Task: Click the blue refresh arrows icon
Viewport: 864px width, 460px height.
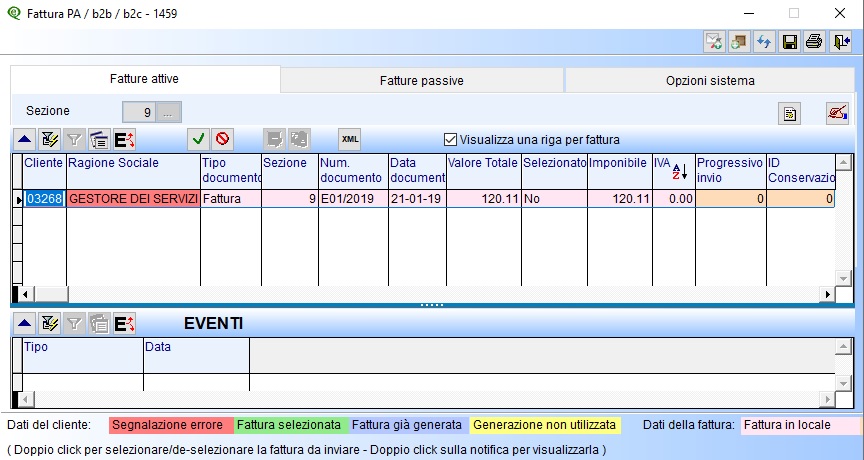Action: (764, 42)
